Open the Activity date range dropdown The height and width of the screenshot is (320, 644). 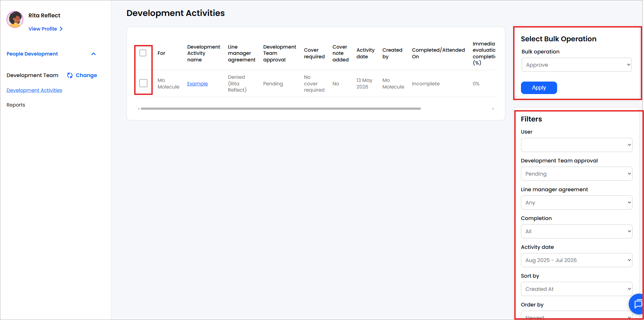(576, 260)
